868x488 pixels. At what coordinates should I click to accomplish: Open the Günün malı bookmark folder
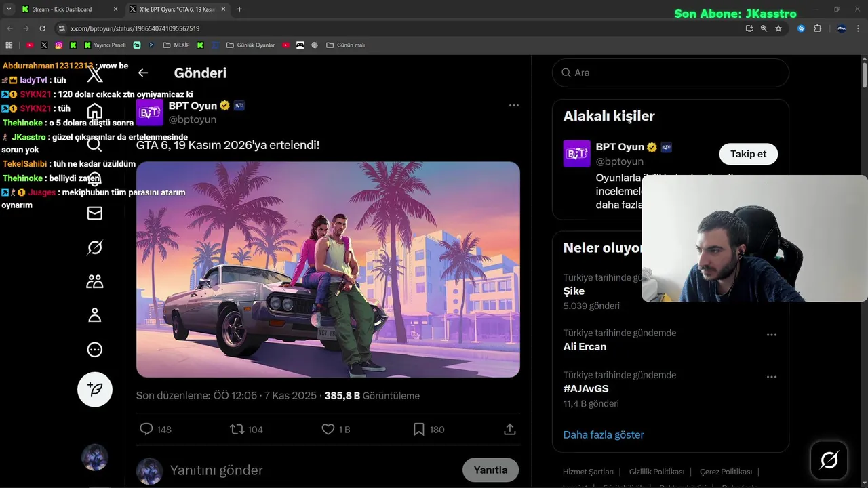click(x=345, y=45)
